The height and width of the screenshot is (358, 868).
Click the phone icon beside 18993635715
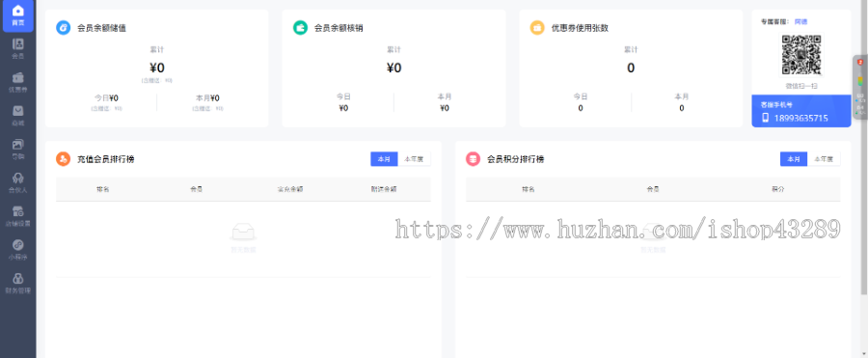pyautogui.click(x=766, y=118)
